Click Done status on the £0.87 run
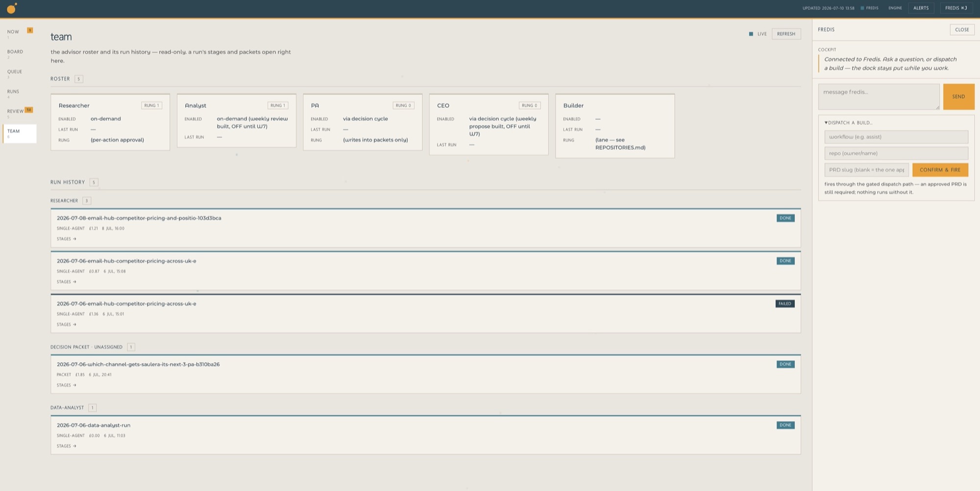The height and width of the screenshot is (491, 980). (x=785, y=261)
